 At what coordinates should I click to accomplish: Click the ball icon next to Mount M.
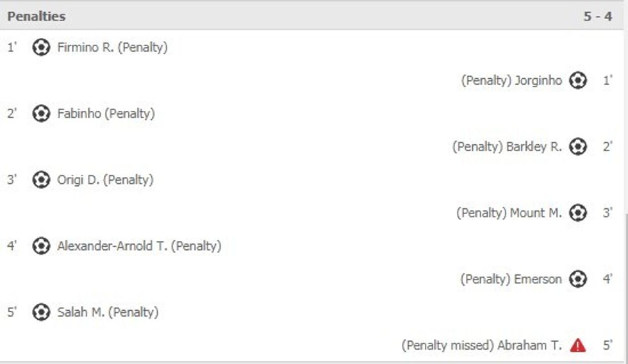pyautogui.click(x=578, y=213)
